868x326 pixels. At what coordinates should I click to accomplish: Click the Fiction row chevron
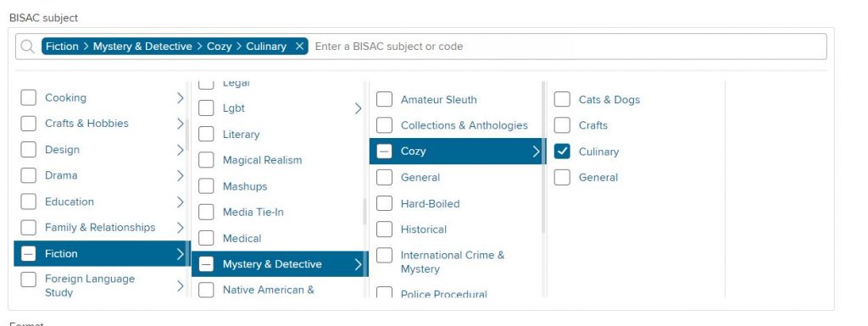click(x=180, y=254)
